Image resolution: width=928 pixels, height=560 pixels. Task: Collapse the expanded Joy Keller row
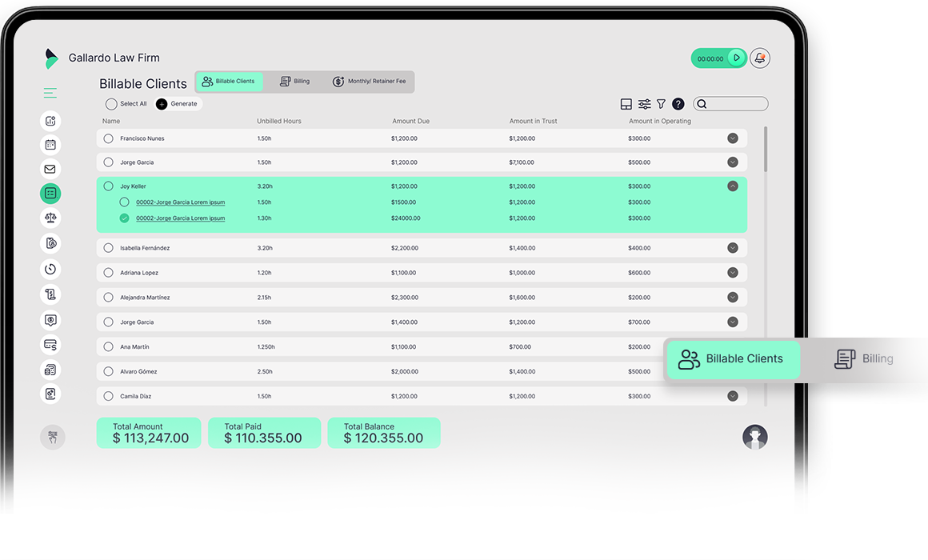732,186
